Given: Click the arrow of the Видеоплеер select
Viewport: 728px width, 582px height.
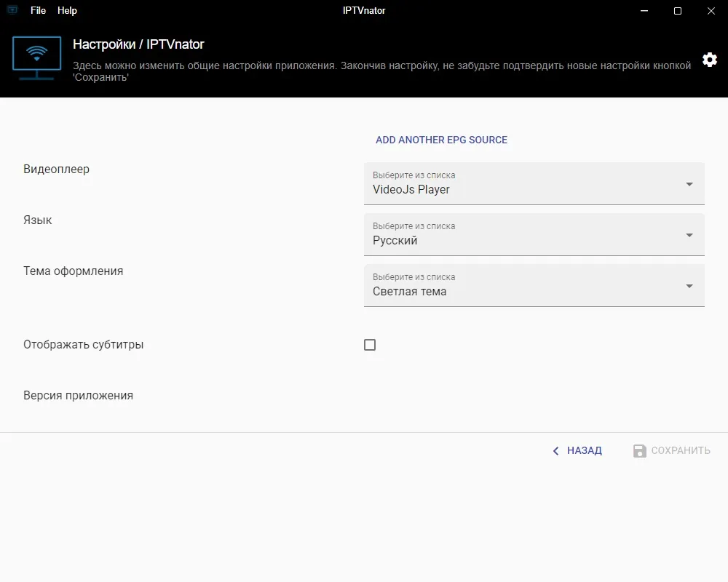Looking at the screenshot, I should tap(689, 184).
